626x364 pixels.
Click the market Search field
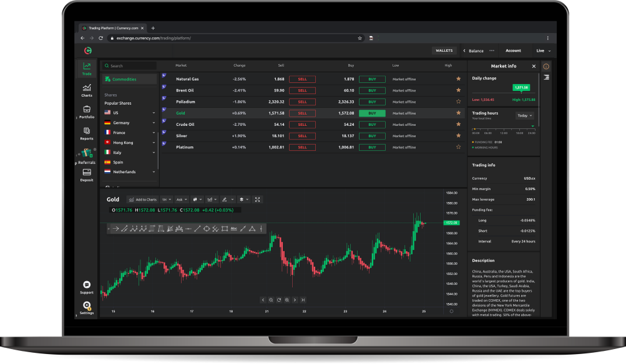pyautogui.click(x=130, y=65)
